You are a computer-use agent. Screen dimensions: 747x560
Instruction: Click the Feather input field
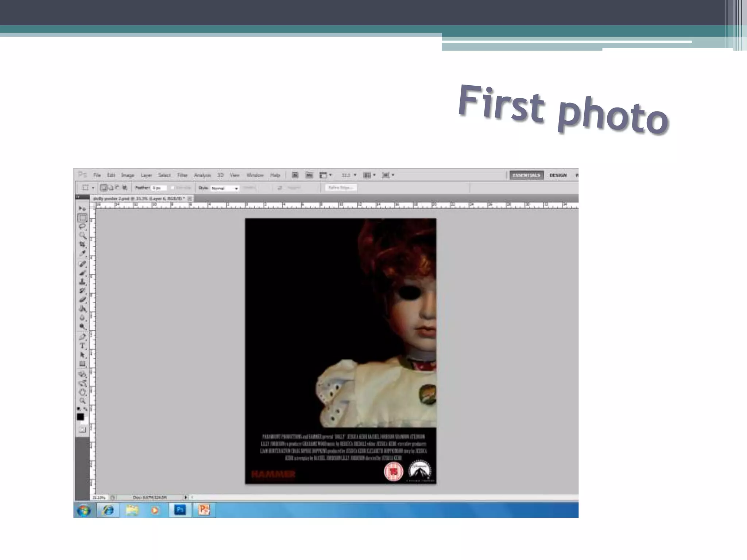click(158, 188)
